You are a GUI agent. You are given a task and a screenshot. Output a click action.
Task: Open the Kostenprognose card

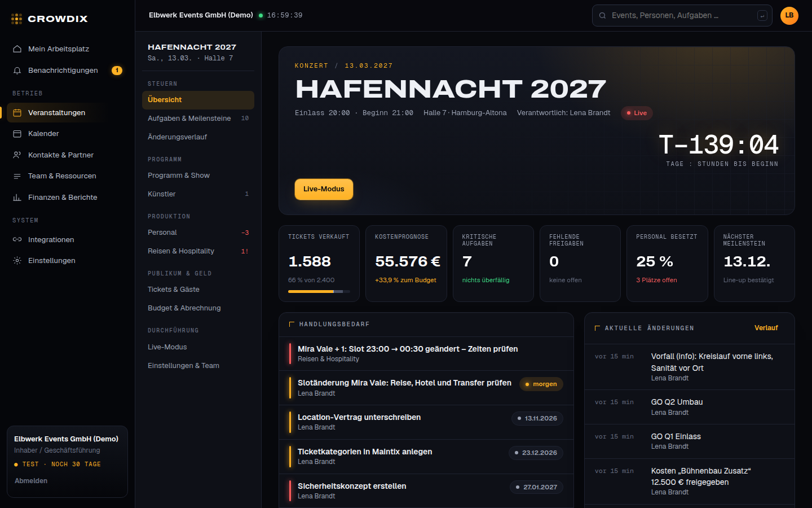[406, 264]
